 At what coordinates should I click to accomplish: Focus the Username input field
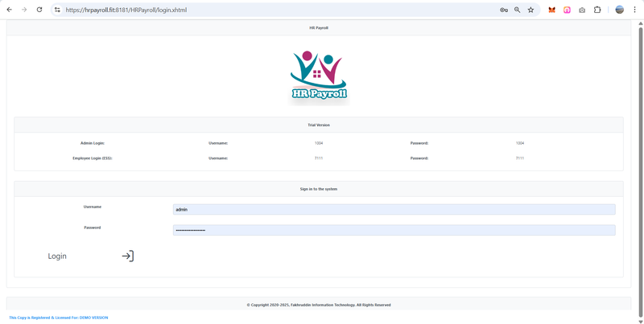coord(394,210)
